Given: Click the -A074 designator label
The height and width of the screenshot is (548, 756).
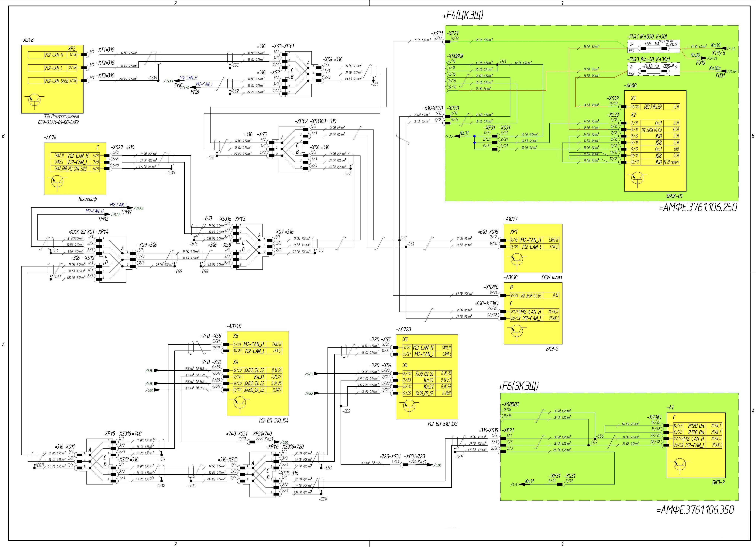Looking at the screenshot, I should coord(50,137).
